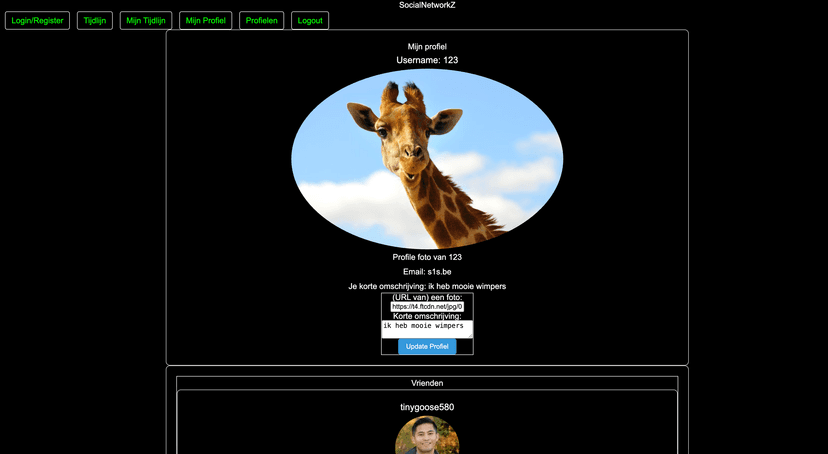Click tinygoose580's round avatar photo

[x=427, y=437]
